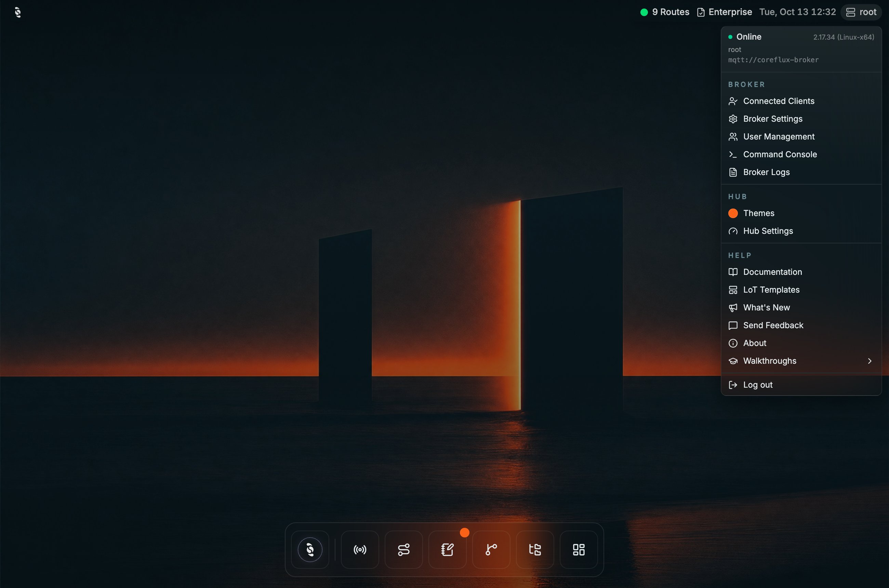
Task: Open the git branch dock icon
Action: pyautogui.click(x=491, y=550)
